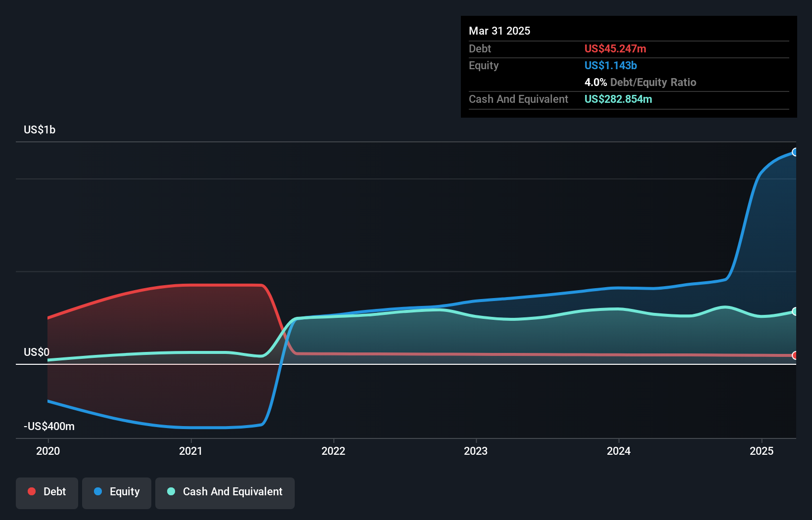Click the 2024 x-axis label
The width and height of the screenshot is (812, 520).
pyautogui.click(x=619, y=451)
